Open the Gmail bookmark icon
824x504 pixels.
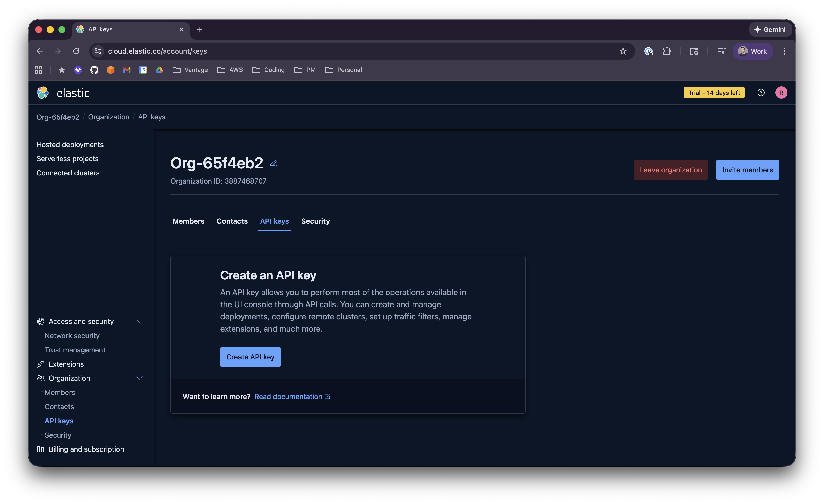pos(126,70)
